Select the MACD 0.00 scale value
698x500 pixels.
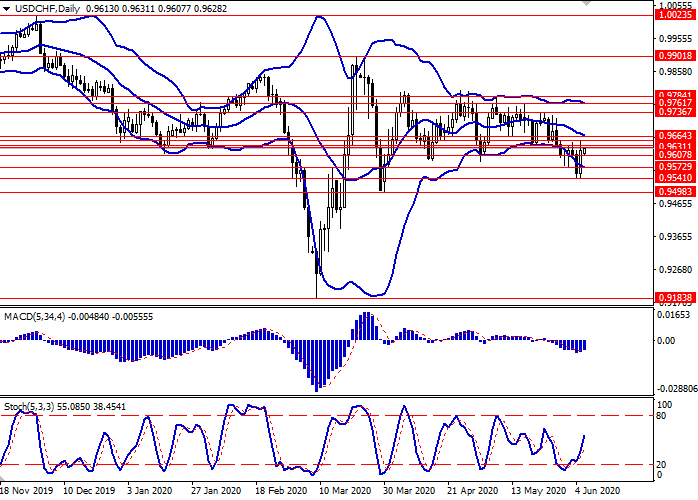tap(667, 340)
